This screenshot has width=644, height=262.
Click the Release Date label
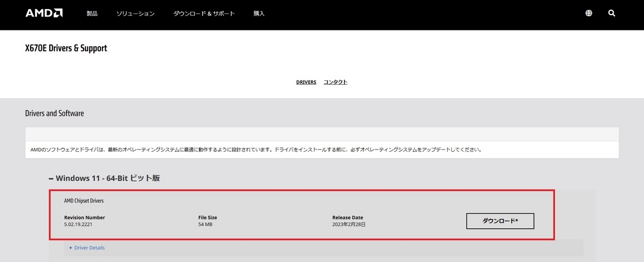pos(348,218)
